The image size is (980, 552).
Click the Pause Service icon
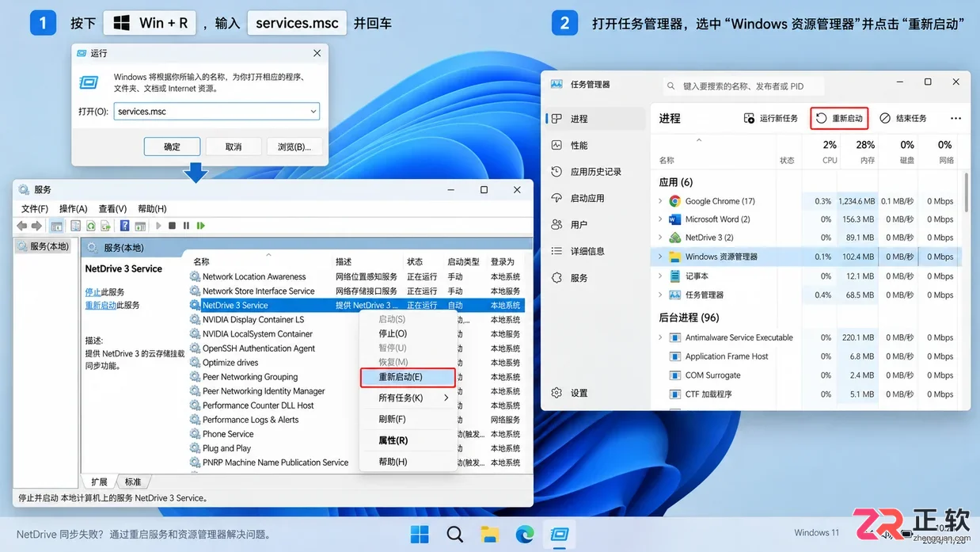click(x=186, y=226)
